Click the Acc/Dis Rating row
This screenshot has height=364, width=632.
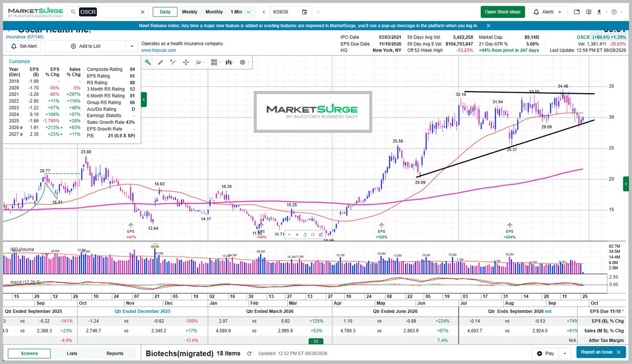pyautogui.click(x=110, y=109)
